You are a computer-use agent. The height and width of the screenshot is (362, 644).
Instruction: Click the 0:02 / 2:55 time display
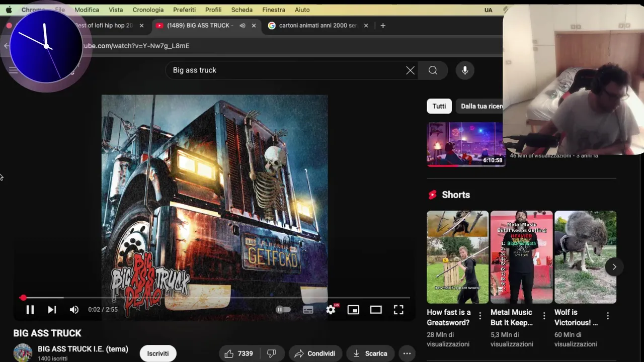[x=103, y=310]
